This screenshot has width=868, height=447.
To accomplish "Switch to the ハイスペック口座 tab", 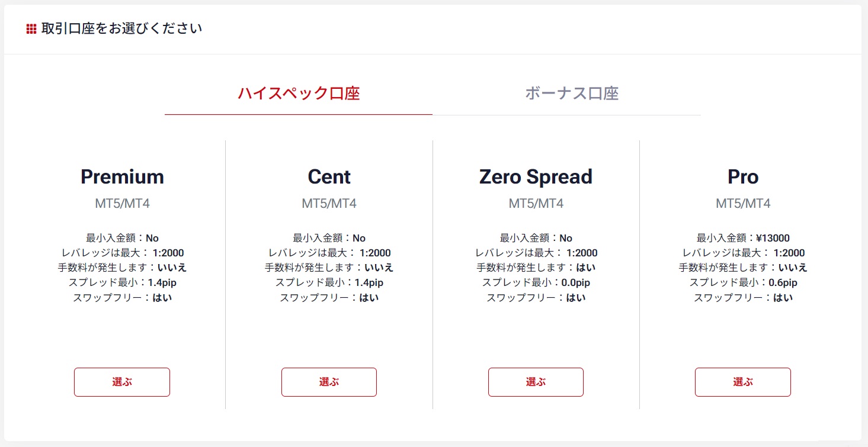I will (x=299, y=94).
